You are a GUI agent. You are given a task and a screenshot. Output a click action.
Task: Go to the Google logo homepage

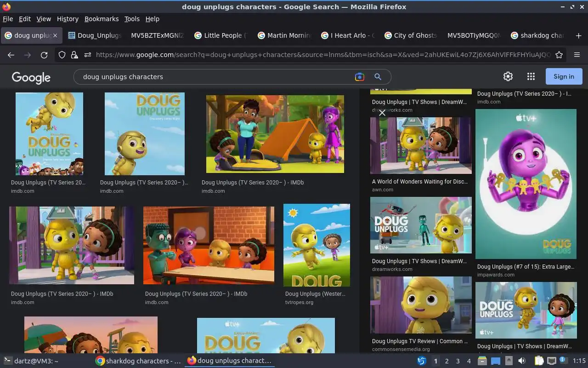(x=31, y=77)
